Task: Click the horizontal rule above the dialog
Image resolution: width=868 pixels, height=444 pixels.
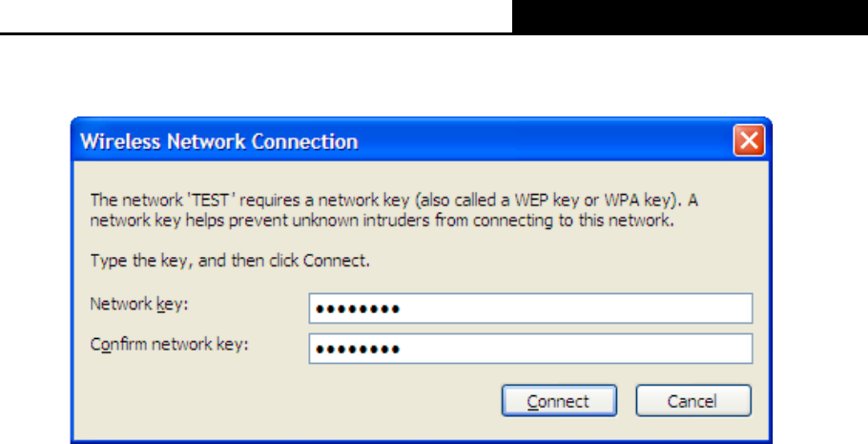Action: coord(256,33)
